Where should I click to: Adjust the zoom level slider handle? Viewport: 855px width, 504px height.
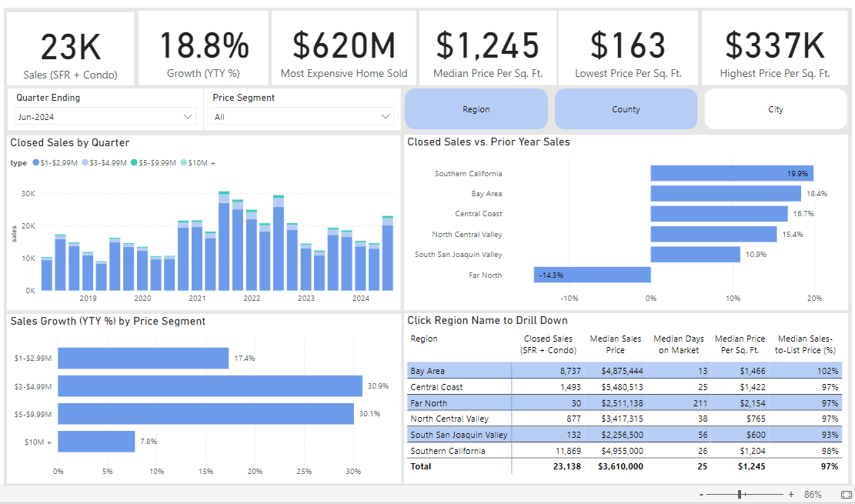(x=740, y=494)
